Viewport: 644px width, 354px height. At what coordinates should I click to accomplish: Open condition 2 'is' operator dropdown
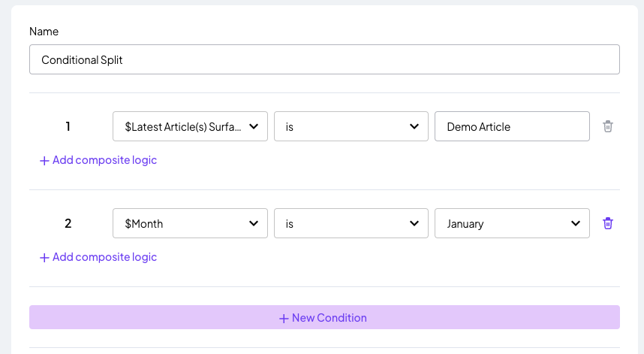[351, 223]
